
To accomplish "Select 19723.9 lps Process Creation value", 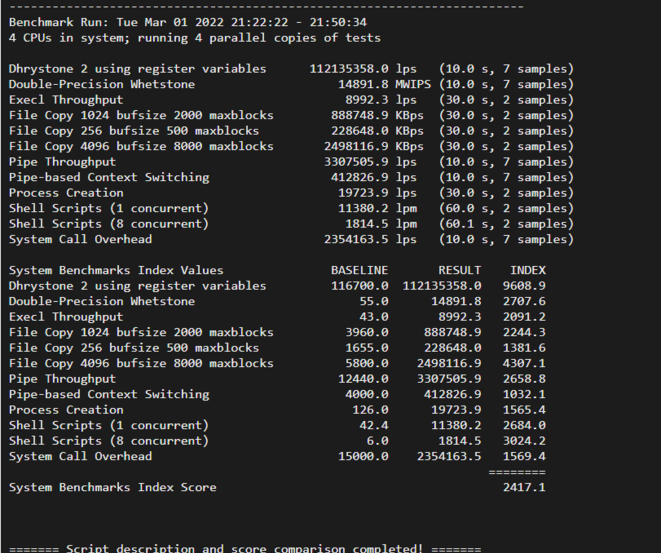I will (x=377, y=193).
